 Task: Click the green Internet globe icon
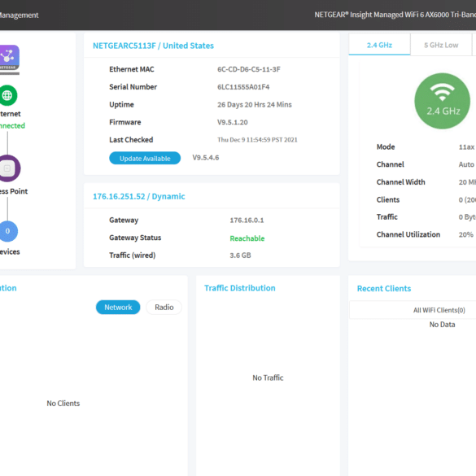[8, 95]
